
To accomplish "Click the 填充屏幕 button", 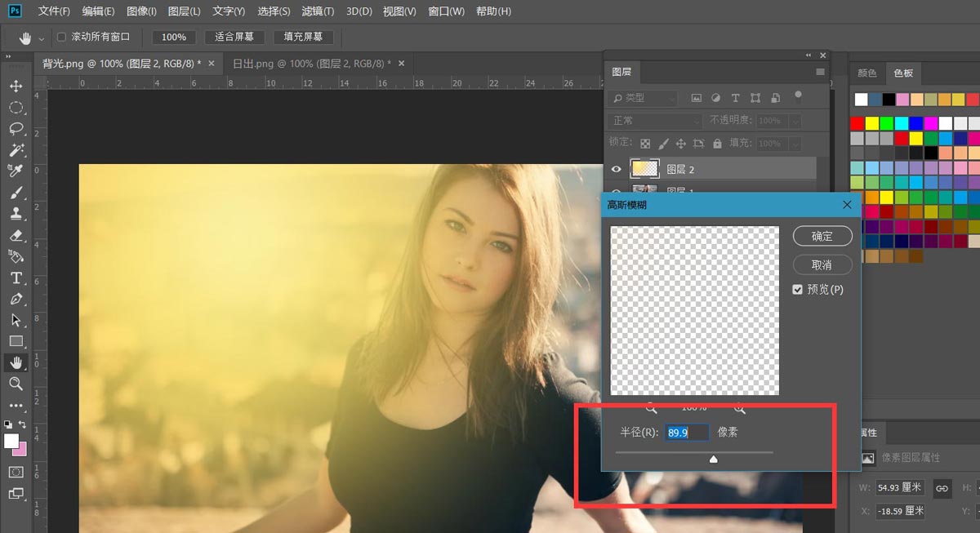I will coord(303,37).
